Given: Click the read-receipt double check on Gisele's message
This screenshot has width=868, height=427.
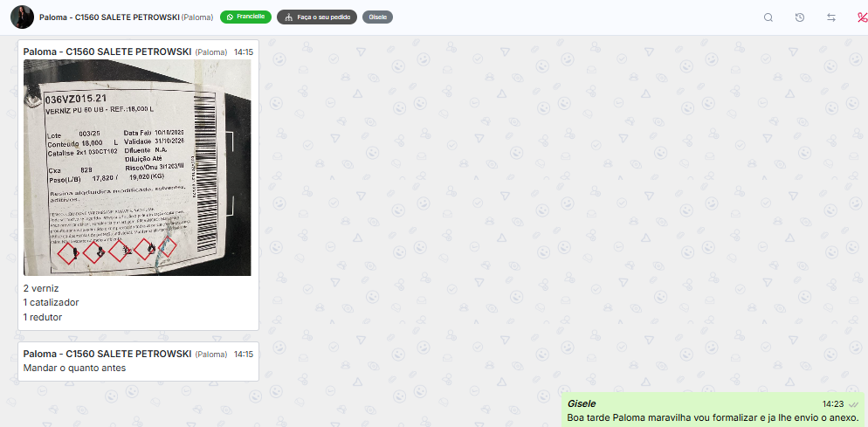Looking at the screenshot, I should [854, 404].
